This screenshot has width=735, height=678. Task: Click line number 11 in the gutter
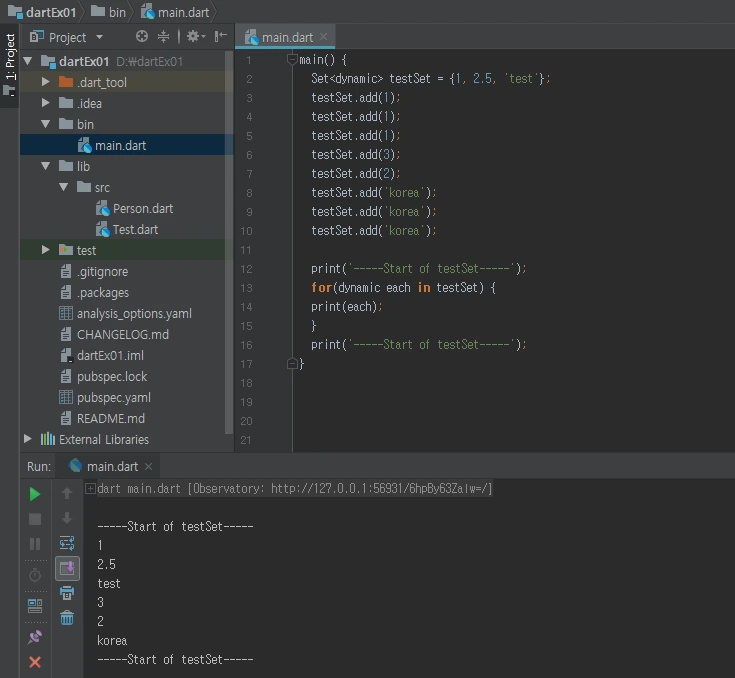tap(246, 250)
